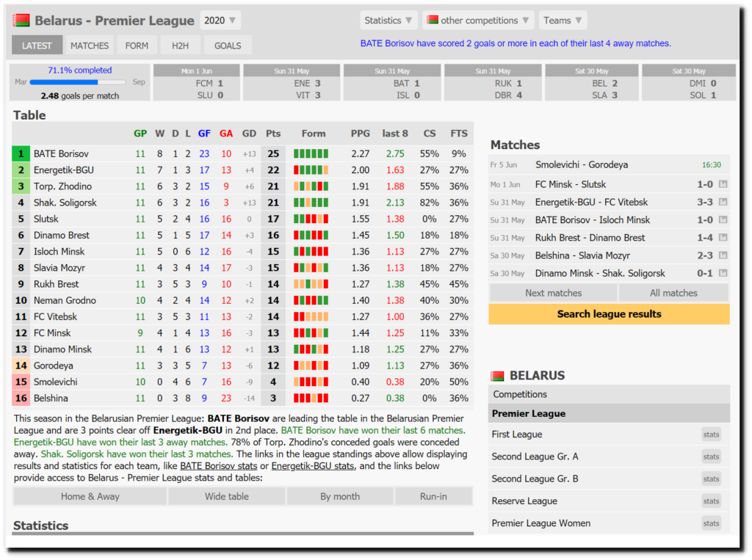Open stats badge for Premier League Women

[711, 523]
